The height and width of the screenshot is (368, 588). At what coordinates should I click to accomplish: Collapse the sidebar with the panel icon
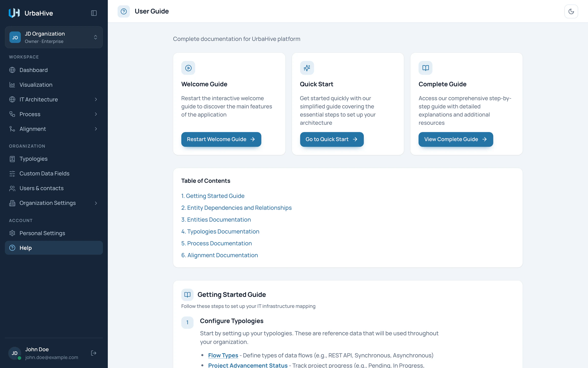click(x=94, y=13)
